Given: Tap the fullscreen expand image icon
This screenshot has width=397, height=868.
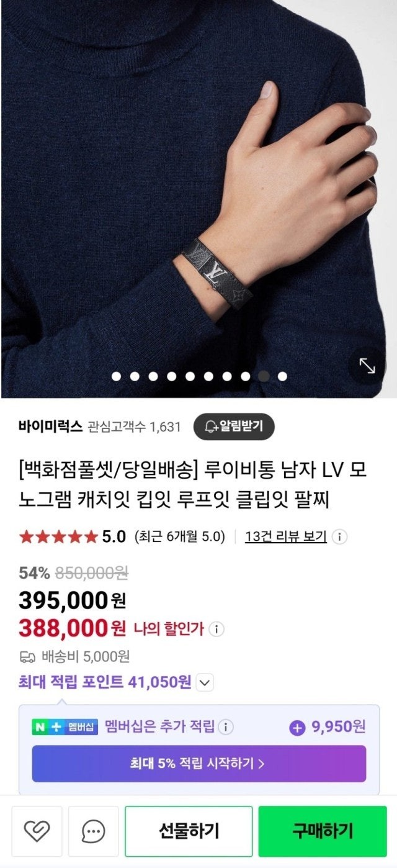Looking at the screenshot, I should coord(367,367).
